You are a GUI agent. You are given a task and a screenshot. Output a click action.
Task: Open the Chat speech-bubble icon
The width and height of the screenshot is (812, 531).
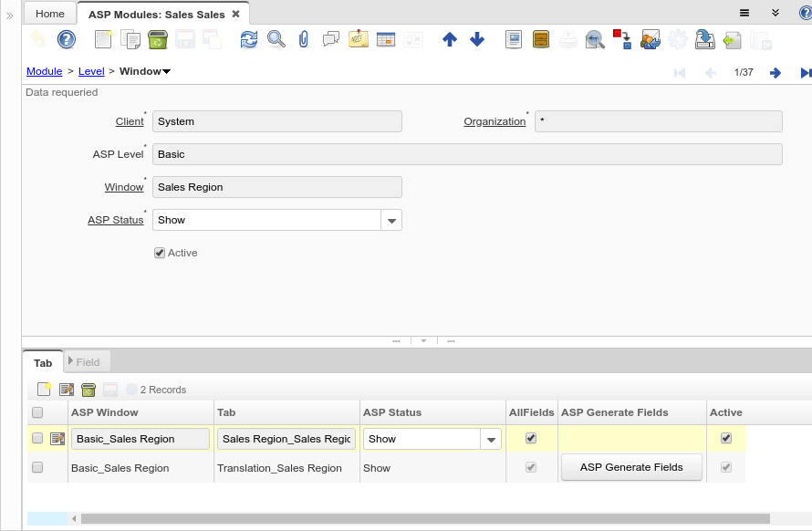[x=331, y=39]
